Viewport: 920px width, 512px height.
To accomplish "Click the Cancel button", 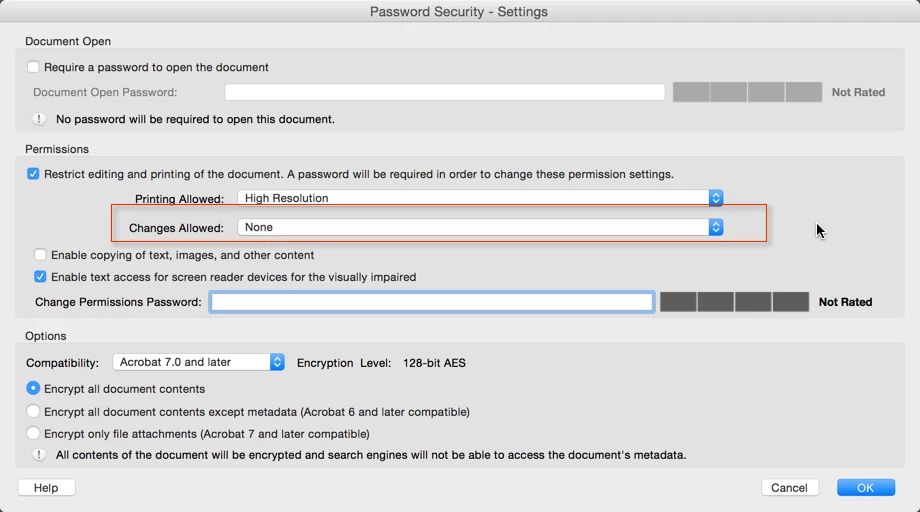I will point(790,488).
